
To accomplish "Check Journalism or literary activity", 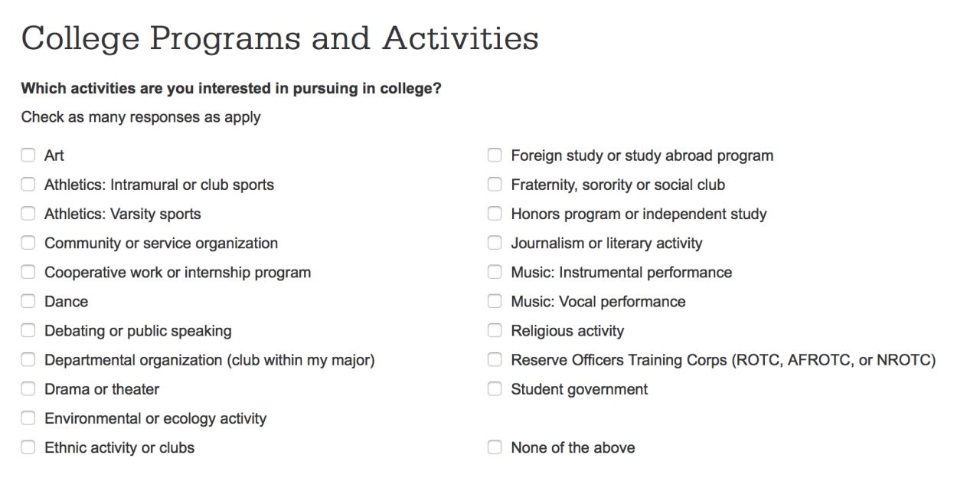I will click(495, 243).
